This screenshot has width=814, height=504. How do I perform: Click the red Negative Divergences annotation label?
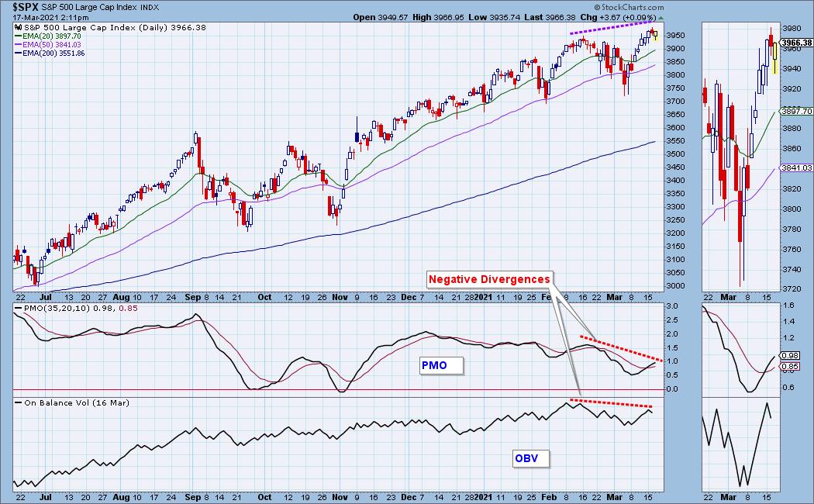(x=489, y=279)
